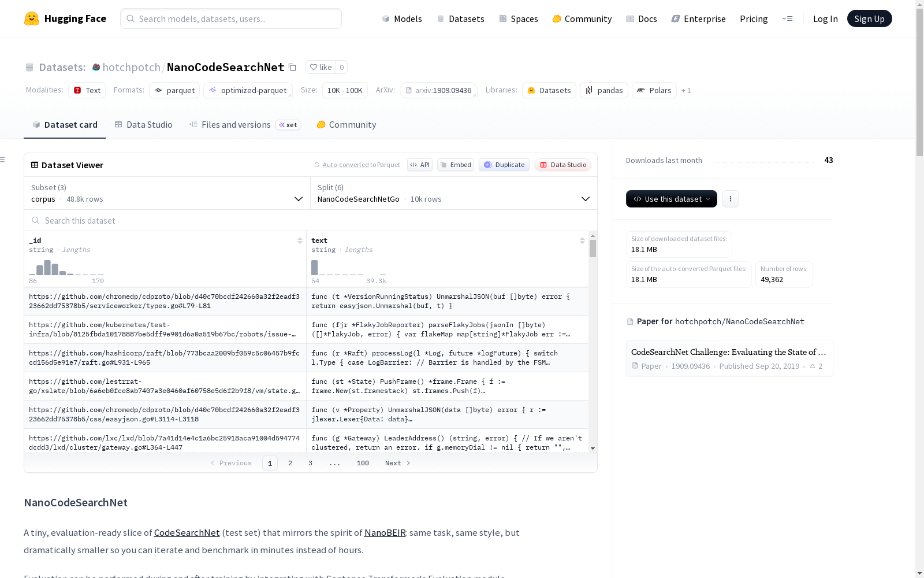The image size is (924, 578).
Task: Expand the +1 more libraries tag
Action: click(686, 90)
